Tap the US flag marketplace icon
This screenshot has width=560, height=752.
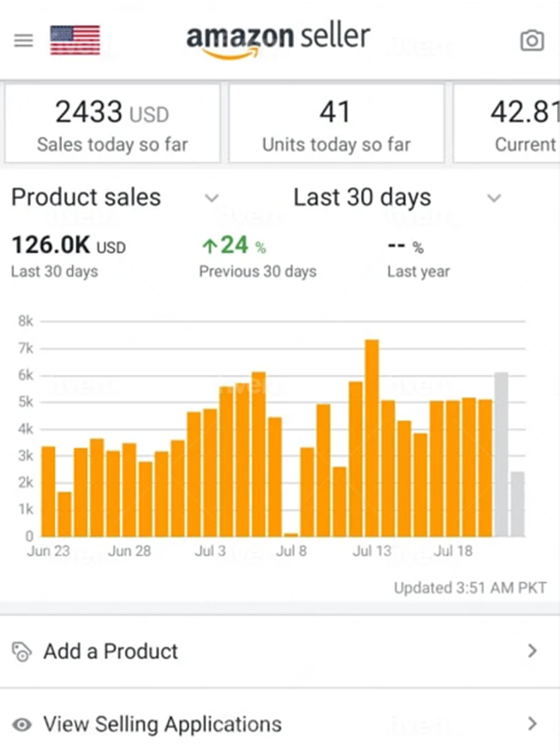click(x=75, y=40)
